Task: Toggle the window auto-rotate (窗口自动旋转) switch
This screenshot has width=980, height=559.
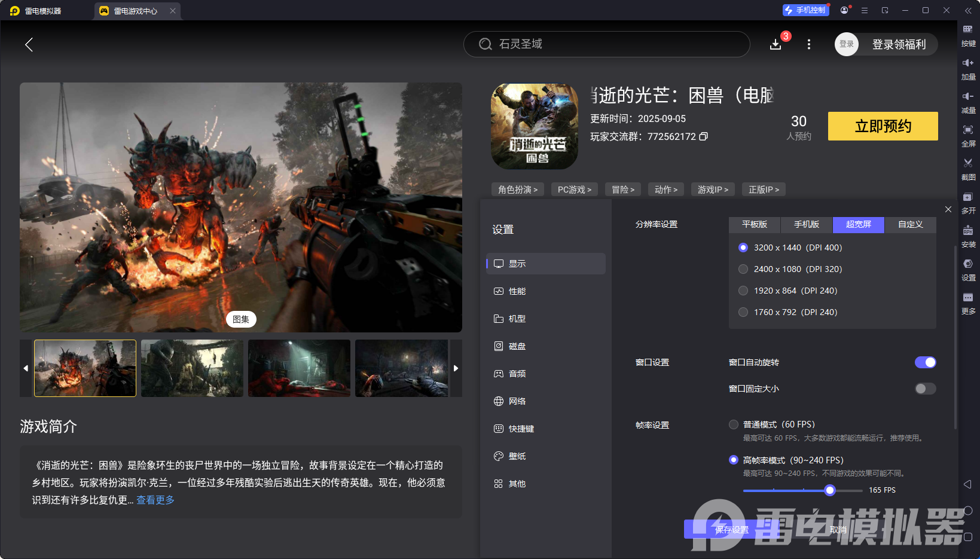Action: (925, 362)
